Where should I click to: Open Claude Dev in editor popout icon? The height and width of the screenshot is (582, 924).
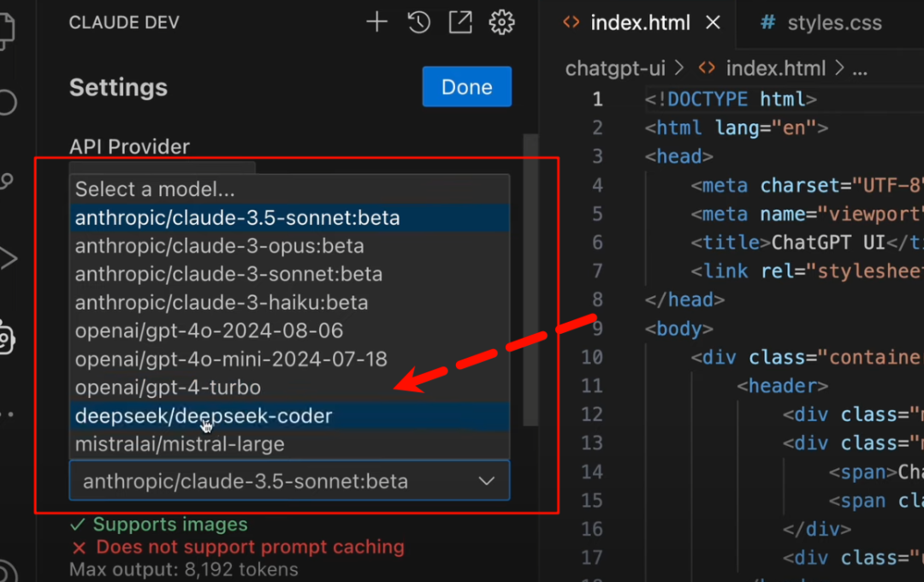click(460, 22)
